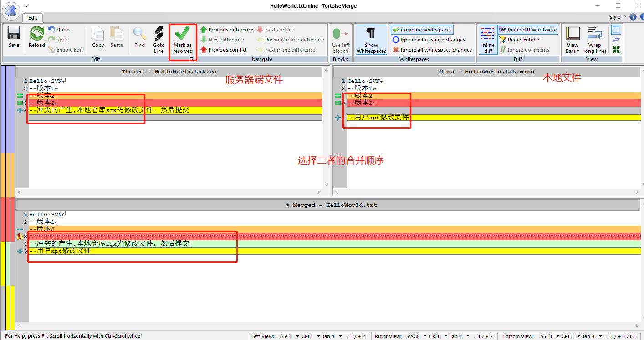Toggle the Inline diff button
This screenshot has width=644, height=340.
[488, 40]
